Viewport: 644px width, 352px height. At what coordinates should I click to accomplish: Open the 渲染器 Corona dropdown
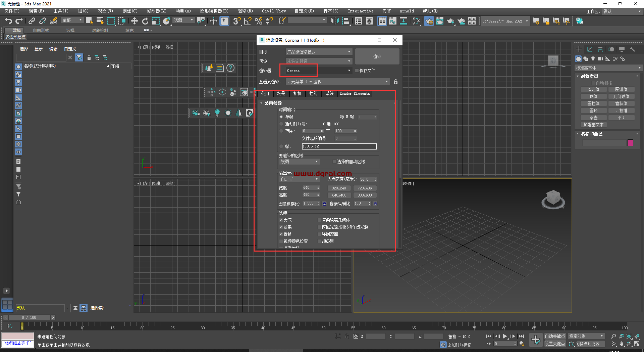pos(319,71)
